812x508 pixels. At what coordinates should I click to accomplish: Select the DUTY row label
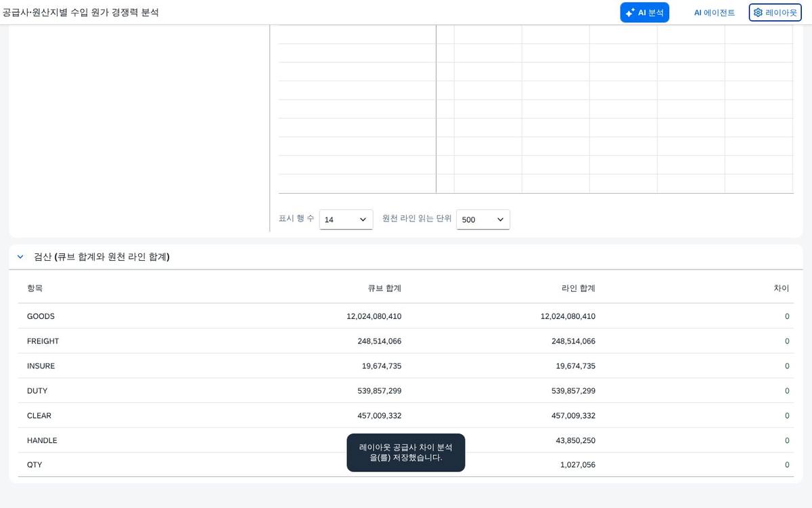point(37,391)
